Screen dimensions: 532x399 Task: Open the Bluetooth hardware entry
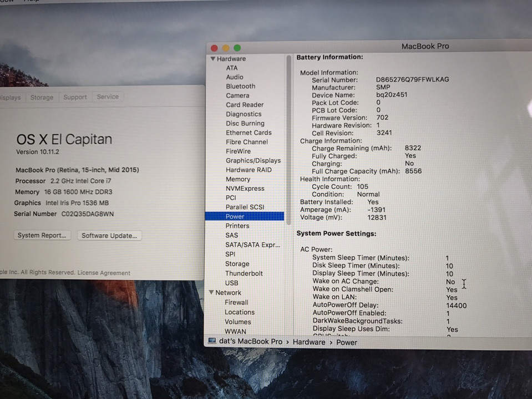[241, 86]
